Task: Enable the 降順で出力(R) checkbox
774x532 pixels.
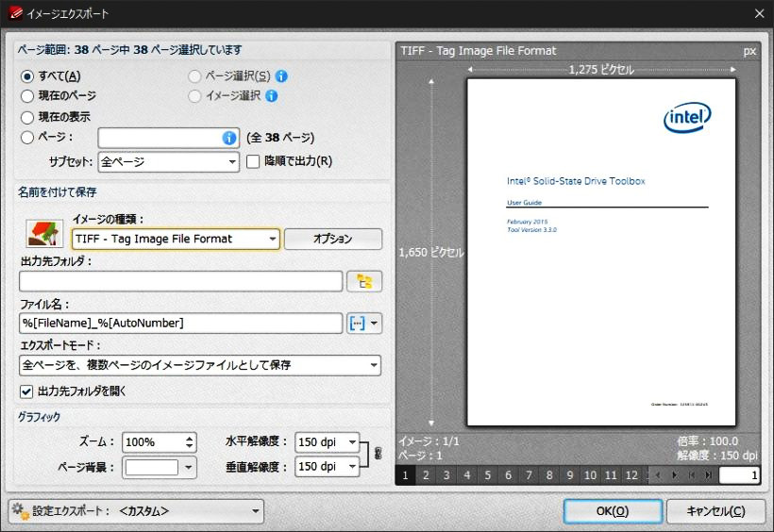Action: 253,161
